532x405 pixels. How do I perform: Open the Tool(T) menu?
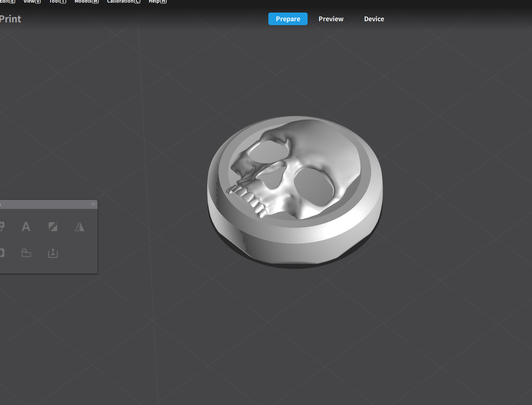click(58, 2)
